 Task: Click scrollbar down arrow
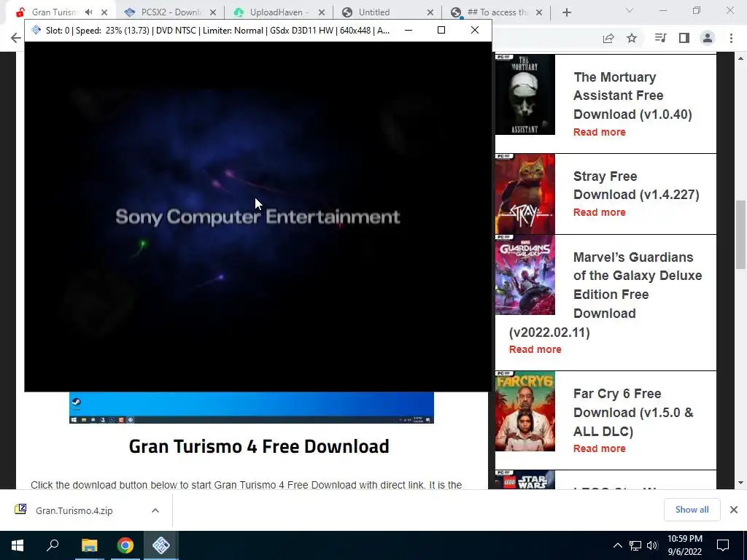740,483
